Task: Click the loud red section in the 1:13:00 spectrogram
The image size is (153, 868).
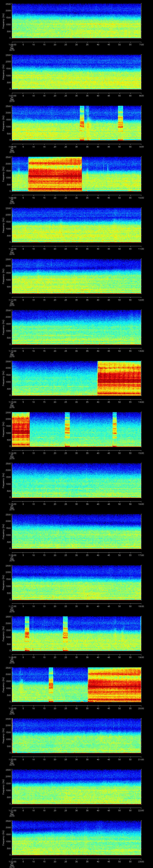Action: pos(119,378)
